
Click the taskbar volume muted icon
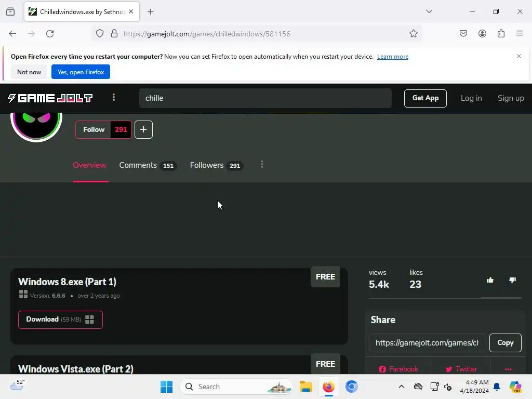click(x=447, y=387)
